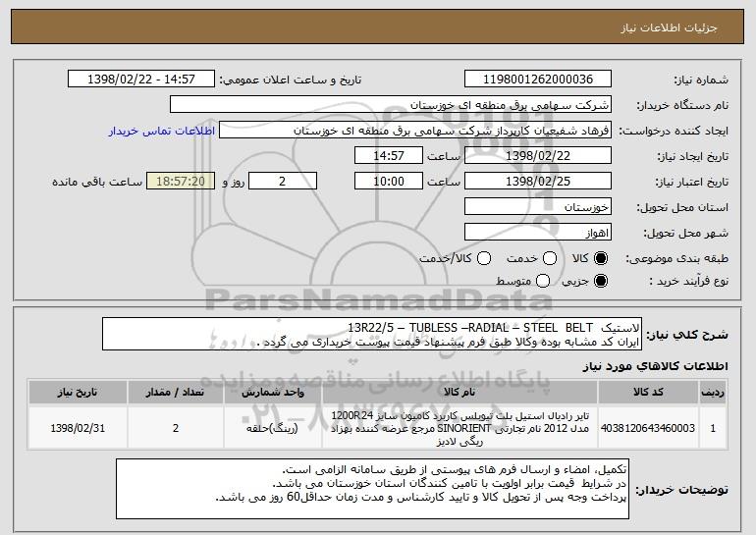Click the تاریخ نیاز column header
This screenshot has width=756, height=535.
click(78, 393)
